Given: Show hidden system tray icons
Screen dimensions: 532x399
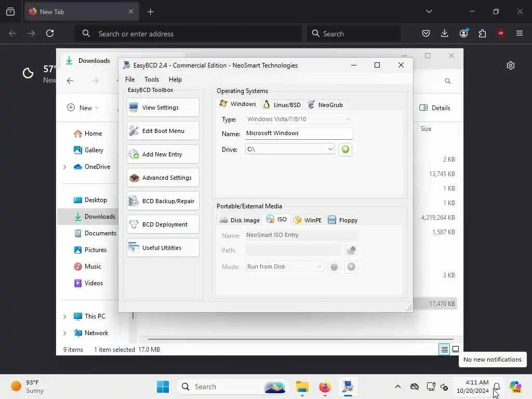Looking at the screenshot, I should [398, 387].
